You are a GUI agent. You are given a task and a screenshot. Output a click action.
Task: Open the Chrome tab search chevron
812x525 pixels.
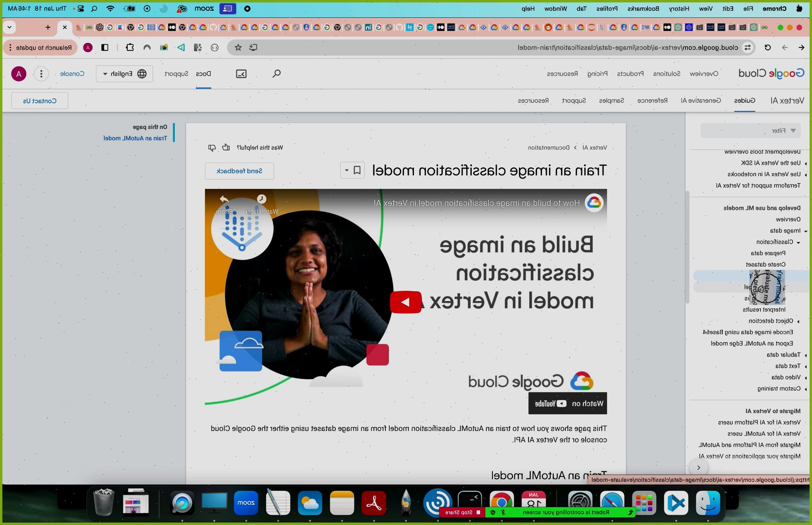(x=10, y=27)
